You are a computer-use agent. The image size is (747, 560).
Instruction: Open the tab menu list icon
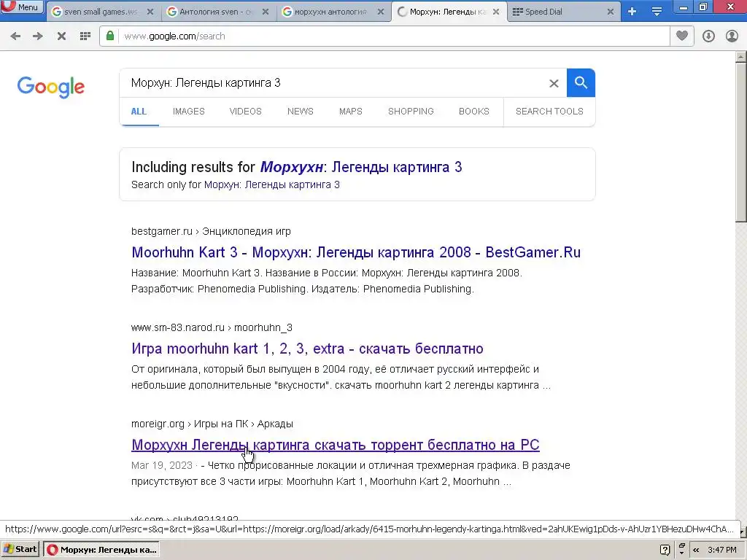point(657,12)
